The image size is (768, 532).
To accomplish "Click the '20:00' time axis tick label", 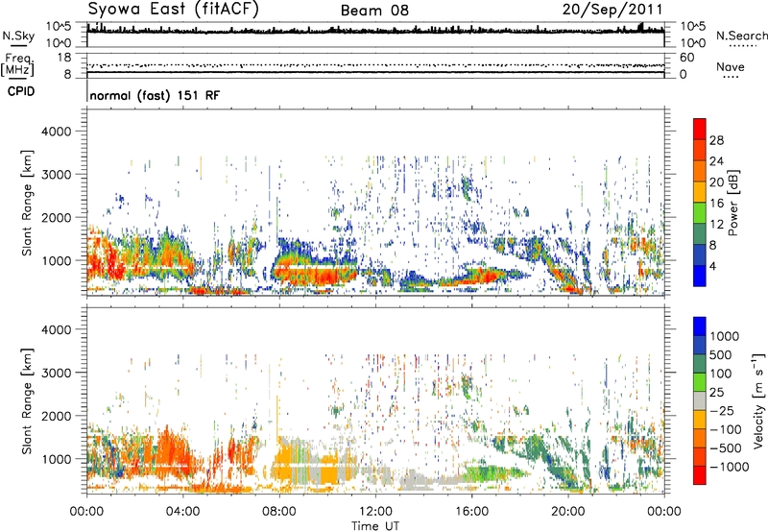I will (x=568, y=512).
